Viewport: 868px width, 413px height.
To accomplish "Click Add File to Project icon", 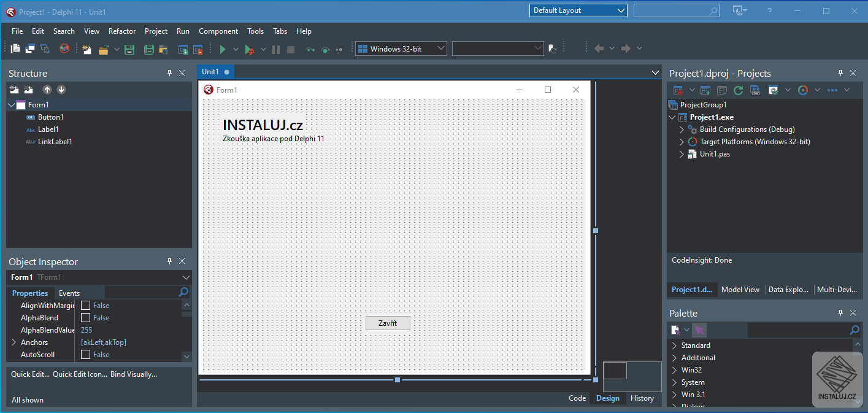I will (183, 49).
